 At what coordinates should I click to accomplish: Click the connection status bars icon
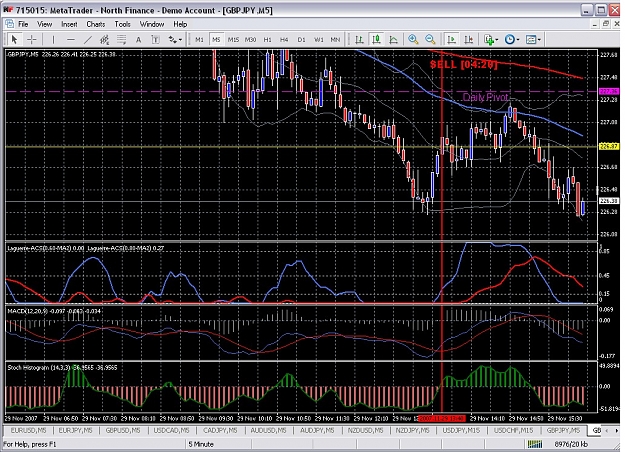pos(535,444)
